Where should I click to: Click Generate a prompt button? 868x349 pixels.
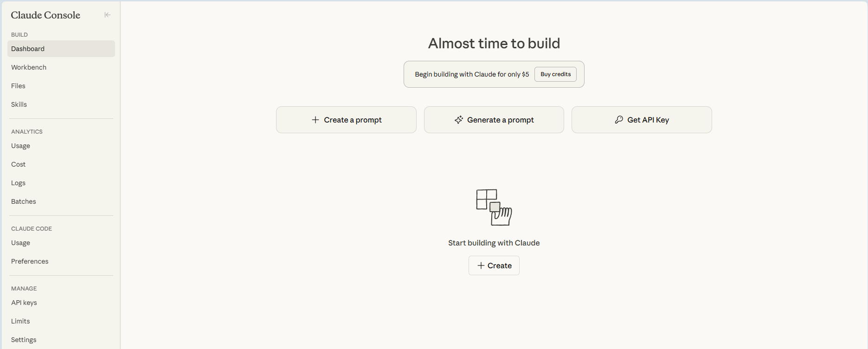click(x=494, y=120)
